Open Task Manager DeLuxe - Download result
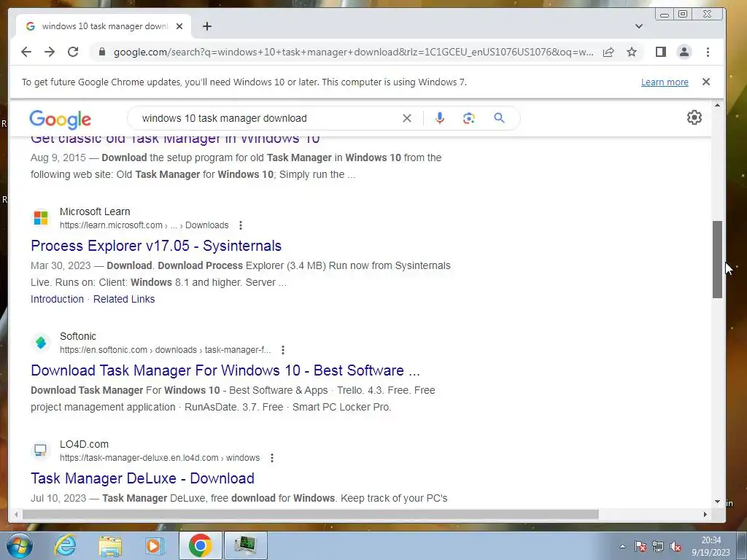Viewport: 747px width, 560px height. (142, 478)
